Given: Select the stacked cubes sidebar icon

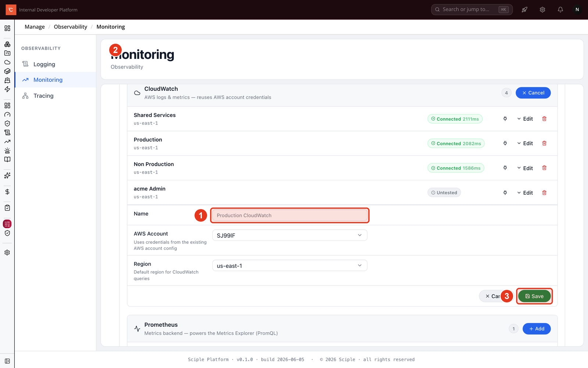Looking at the screenshot, I should click(x=7, y=44).
